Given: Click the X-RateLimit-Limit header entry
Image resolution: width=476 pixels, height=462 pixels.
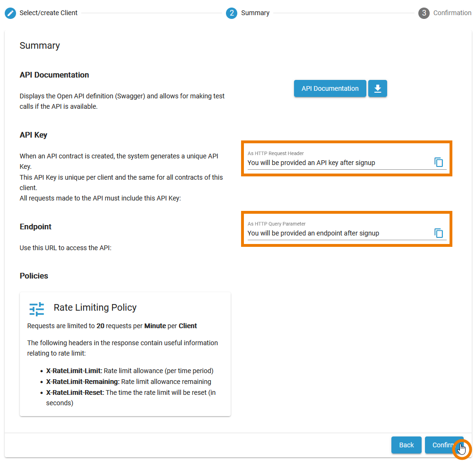Looking at the screenshot, I should click(74, 371).
